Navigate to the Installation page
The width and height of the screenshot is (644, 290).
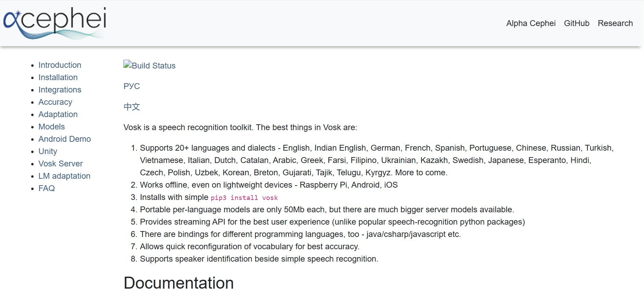pos(58,77)
